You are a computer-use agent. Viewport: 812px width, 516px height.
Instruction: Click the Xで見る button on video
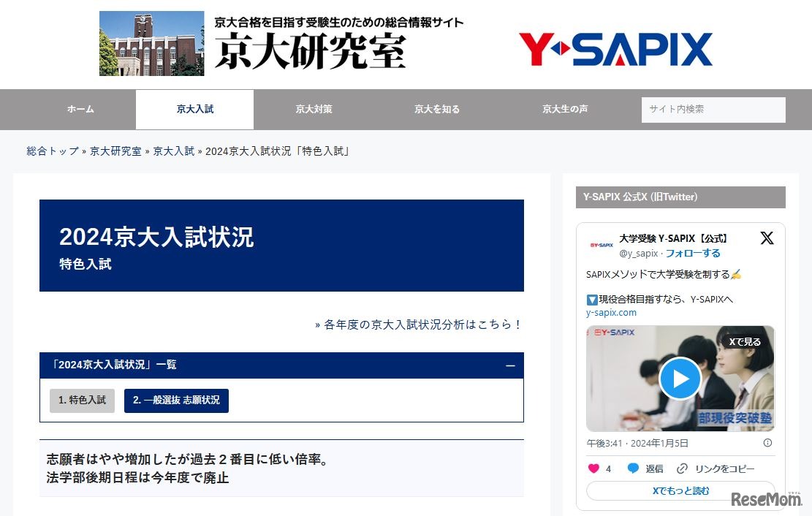pos(745,342)
